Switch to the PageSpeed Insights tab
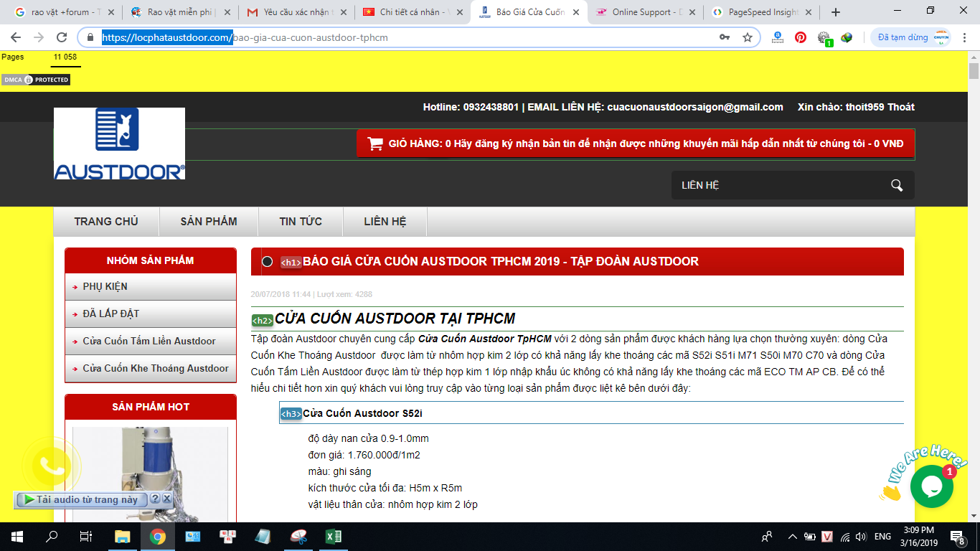Screen dimensions: 980x551 tap(762, 12)
